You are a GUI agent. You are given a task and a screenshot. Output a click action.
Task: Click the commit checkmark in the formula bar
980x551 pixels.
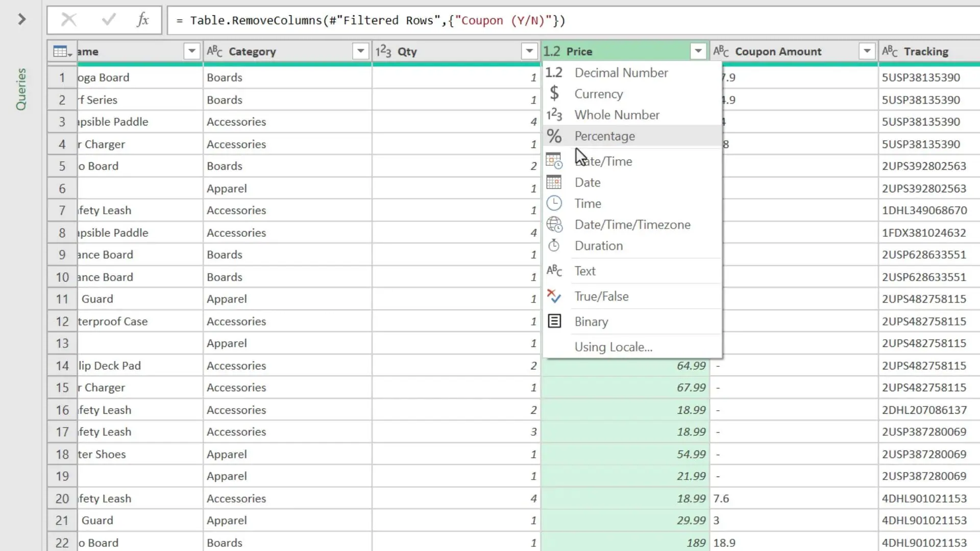(108, 20)
